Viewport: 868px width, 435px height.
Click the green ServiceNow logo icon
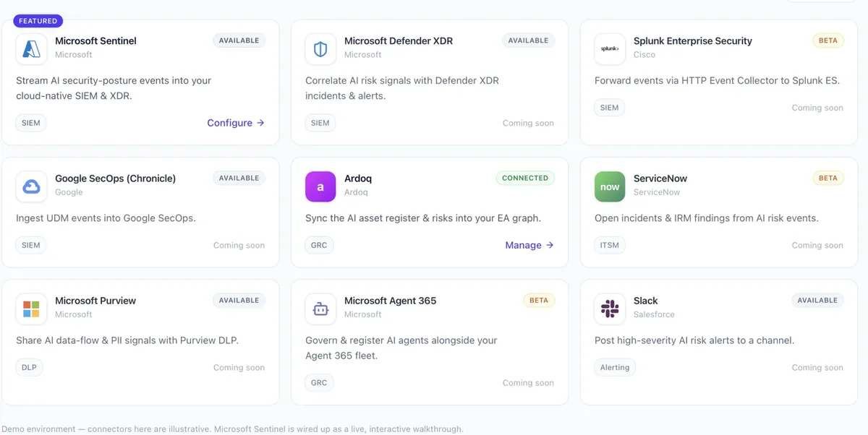coord(610,186)
